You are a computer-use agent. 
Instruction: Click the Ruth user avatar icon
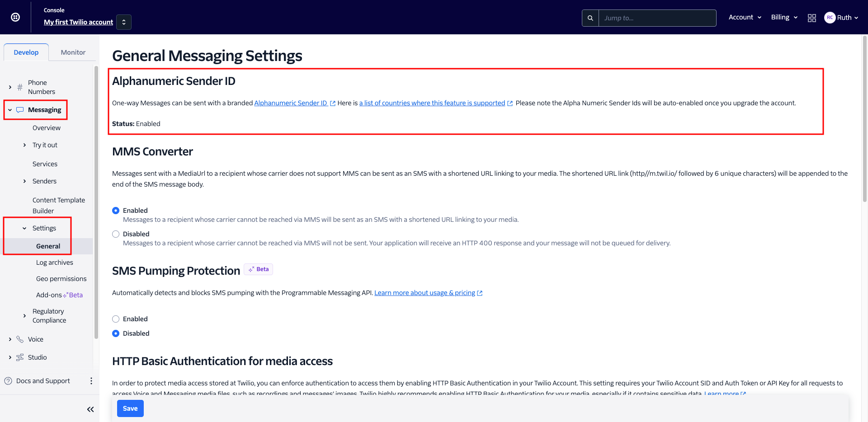(x=830, y=18)
